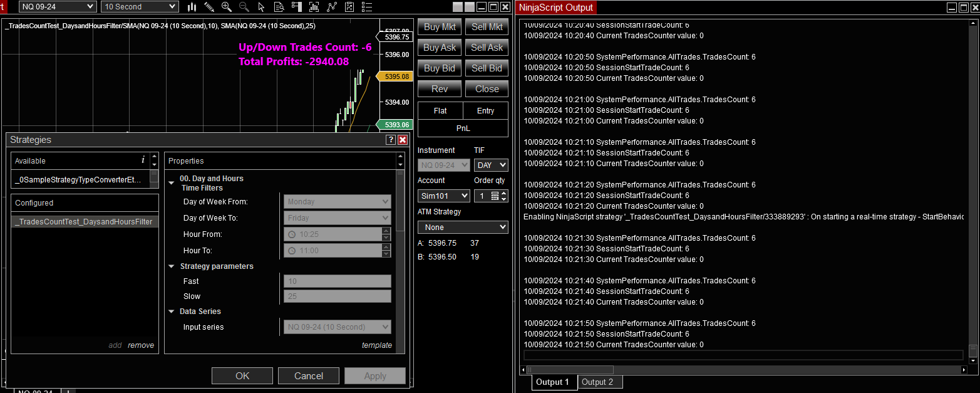Screen dimensions: 980x393
Task: Collapse the Strategy parameters section
Action: coord(172,266)
